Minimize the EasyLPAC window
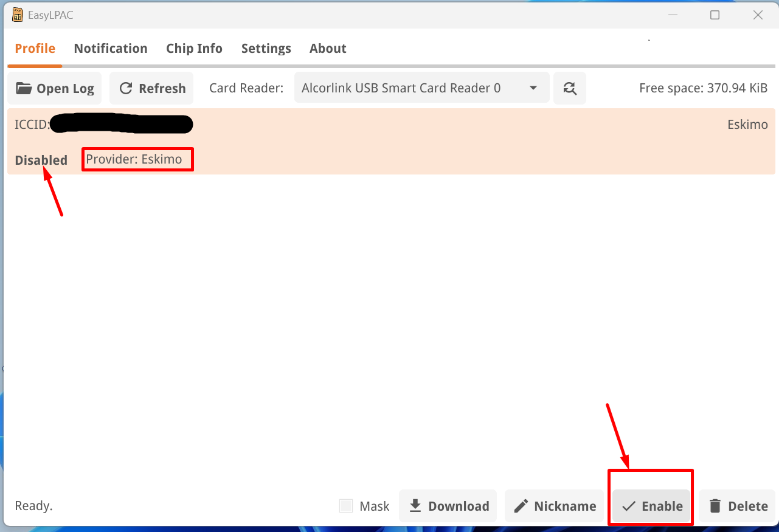779x532 pixels. pyautogui.click(x=672, y=15)
